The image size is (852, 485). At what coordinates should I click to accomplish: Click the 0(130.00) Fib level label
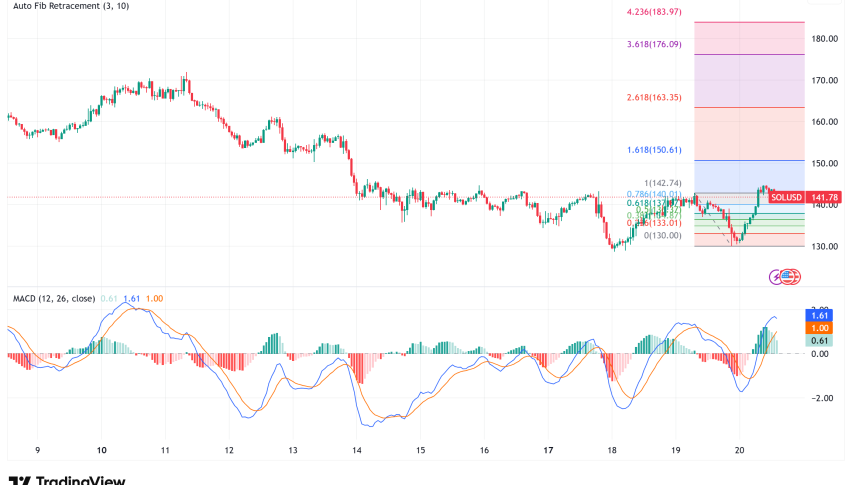click(662, 235)
